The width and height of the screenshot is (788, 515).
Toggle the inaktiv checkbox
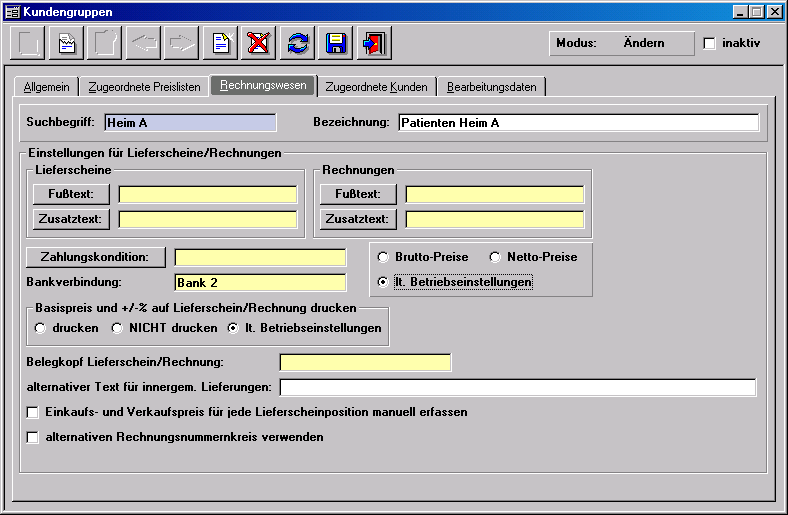[x=710, y=44]
